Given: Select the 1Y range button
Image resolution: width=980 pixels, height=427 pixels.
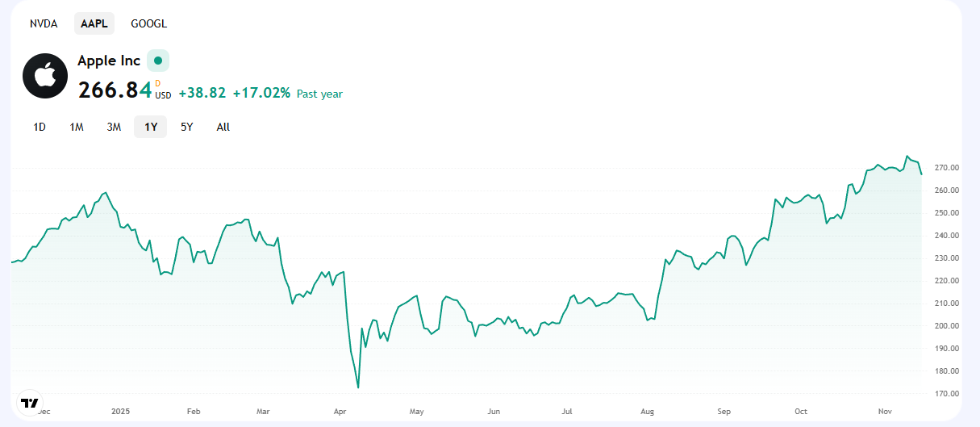Looking at the screenshot, I should tap(151, 127).
